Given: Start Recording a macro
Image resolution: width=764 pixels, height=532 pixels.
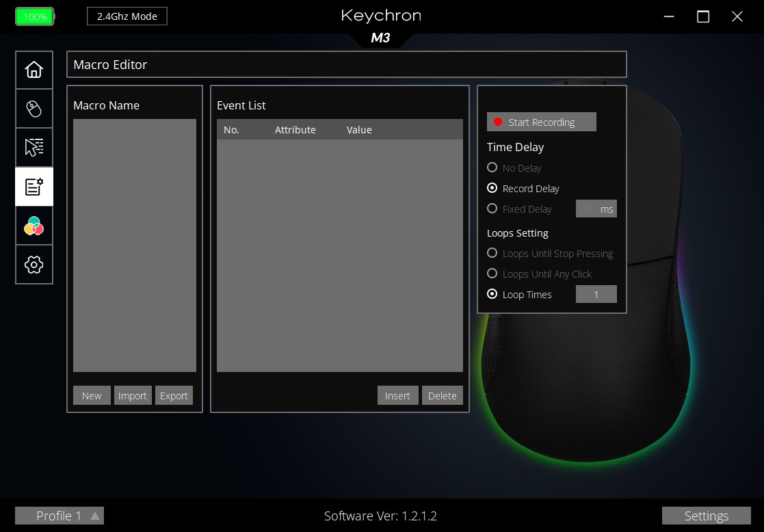Looking at the screenshot, I should click(x=541, y=122).
